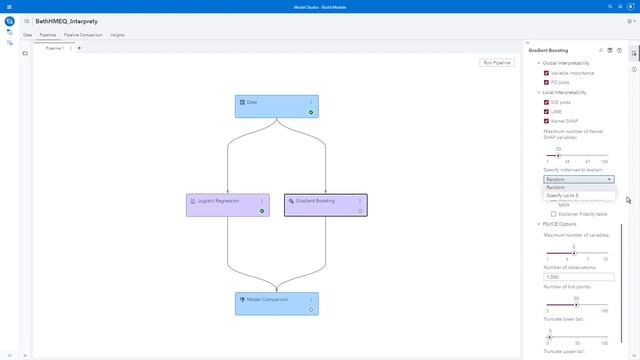
Task: Click the Data node green status checkmark
Action: pyautogui.click(x=311, y=112)
